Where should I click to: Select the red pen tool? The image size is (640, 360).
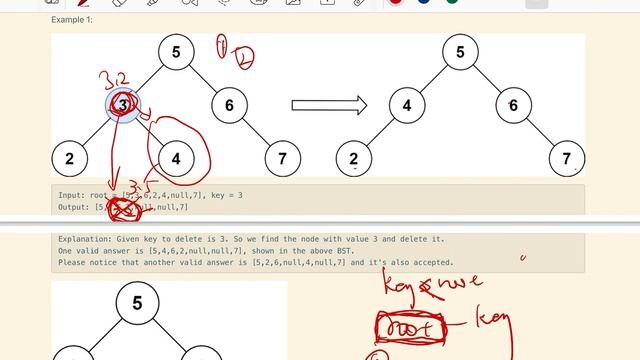83,2
